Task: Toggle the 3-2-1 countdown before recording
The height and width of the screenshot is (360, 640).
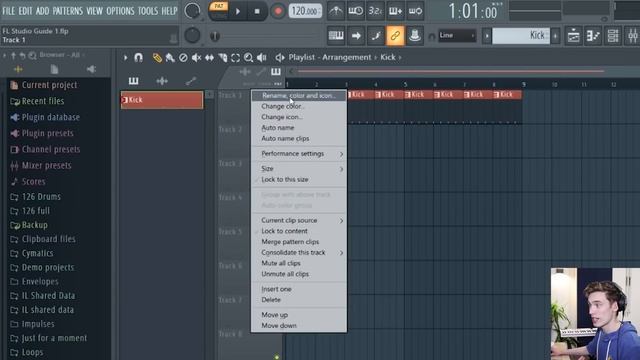Action: 375,11
